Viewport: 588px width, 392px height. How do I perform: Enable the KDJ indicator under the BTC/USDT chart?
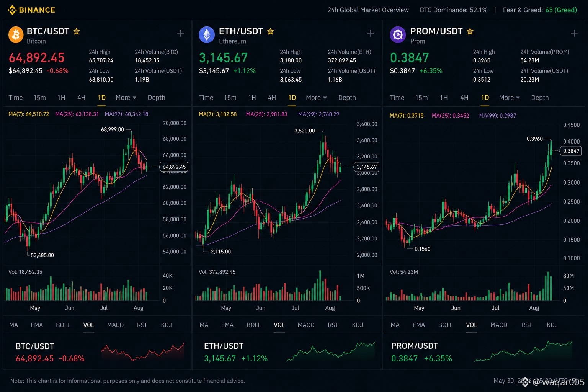point(166,325)
